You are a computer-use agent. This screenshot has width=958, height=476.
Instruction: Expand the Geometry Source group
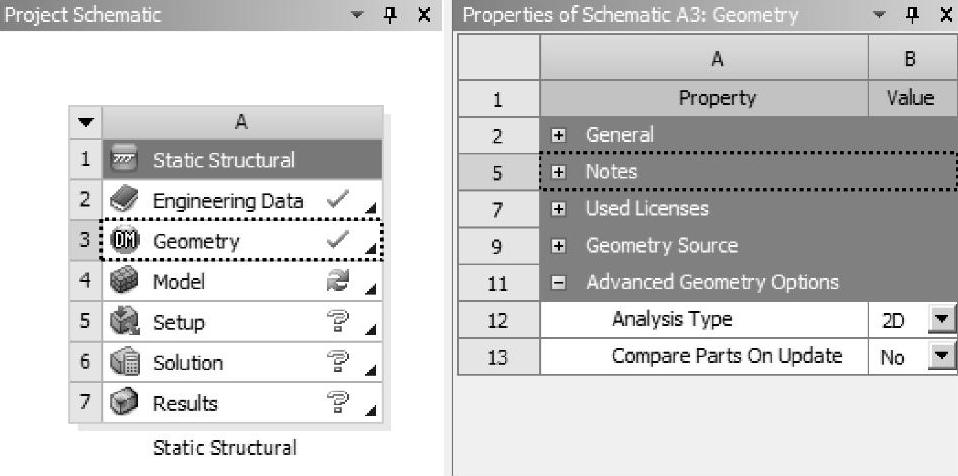click(x=560, y=246)
